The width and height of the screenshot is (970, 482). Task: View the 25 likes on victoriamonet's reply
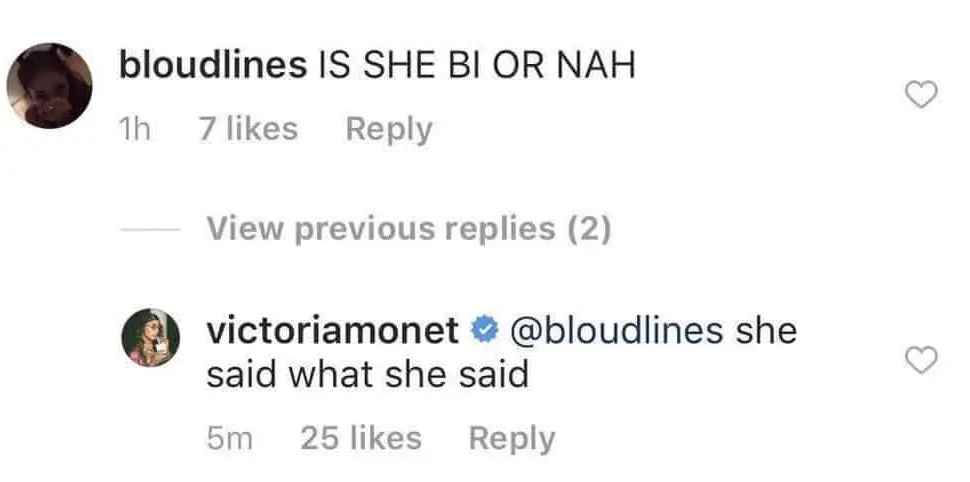361,439
